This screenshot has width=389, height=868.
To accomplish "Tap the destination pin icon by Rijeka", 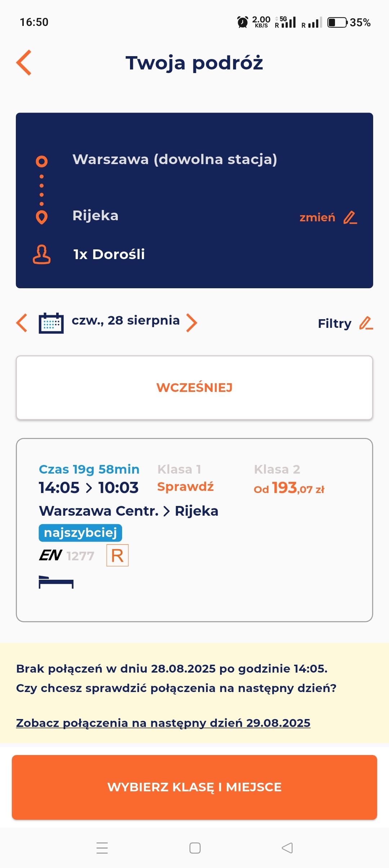I will click(42, 217).
